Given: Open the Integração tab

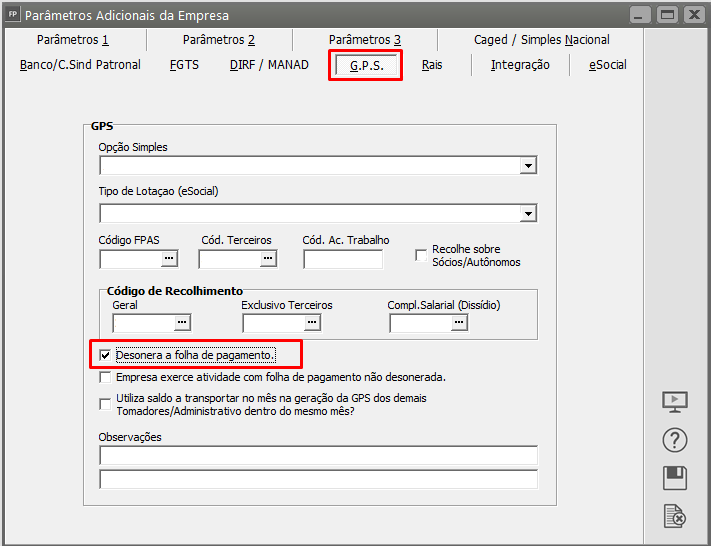Looking at the screenshot, I should 520,65.
